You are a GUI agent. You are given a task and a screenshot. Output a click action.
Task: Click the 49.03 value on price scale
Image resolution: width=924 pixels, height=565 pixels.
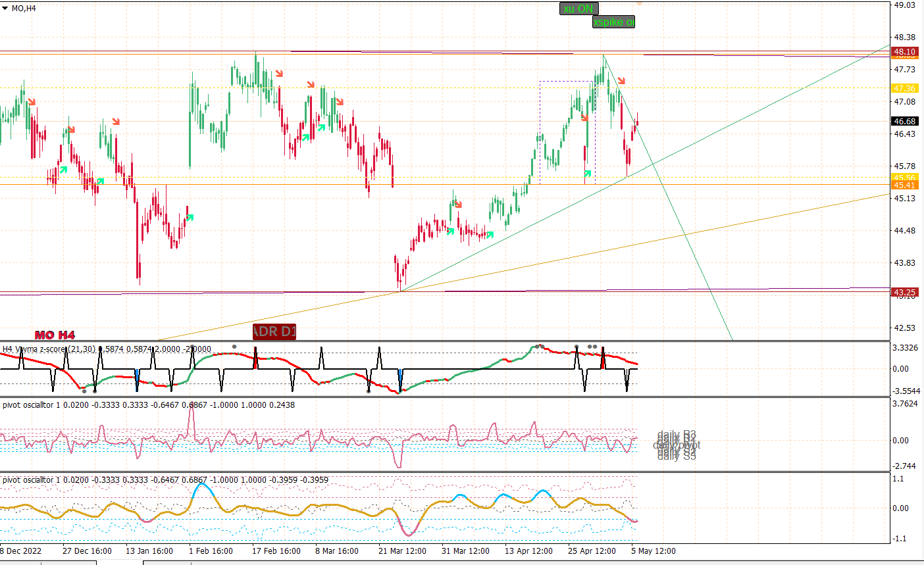pyautogui.click(x=905, y=5)
